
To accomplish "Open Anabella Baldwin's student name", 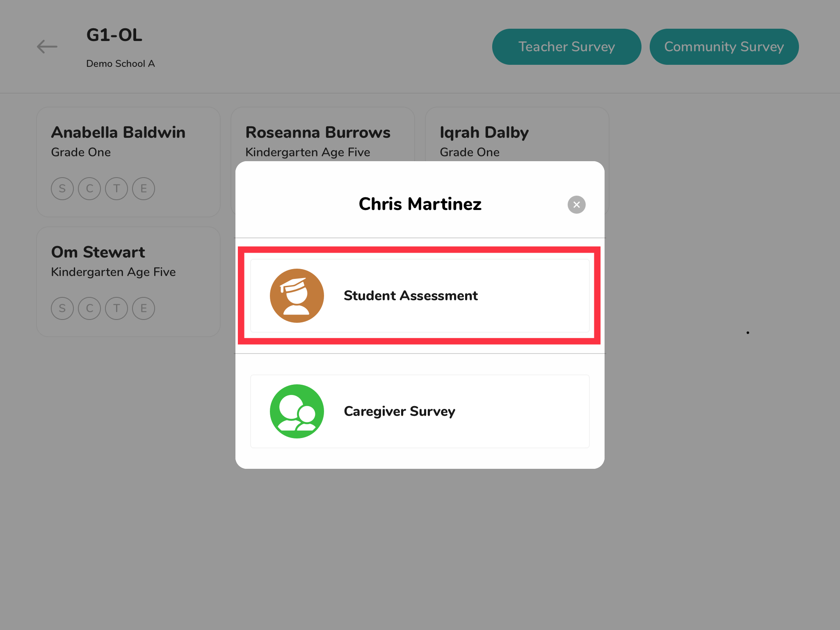I will 118,132.
